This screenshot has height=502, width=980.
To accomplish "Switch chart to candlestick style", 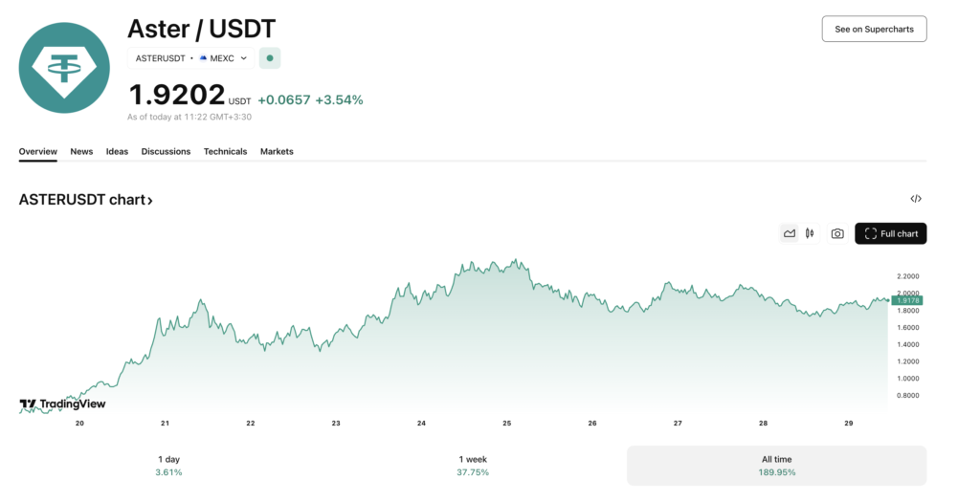I will (810, 233).
